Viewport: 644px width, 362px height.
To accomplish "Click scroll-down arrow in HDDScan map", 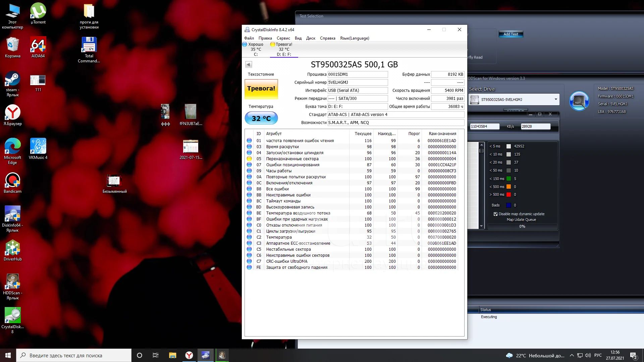I will (x=481, y=226).
